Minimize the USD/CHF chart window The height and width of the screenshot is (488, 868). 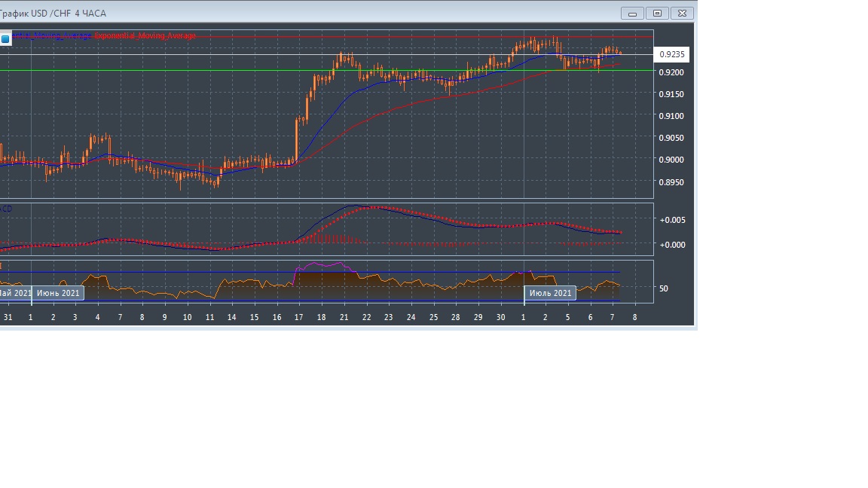[631, 14]
